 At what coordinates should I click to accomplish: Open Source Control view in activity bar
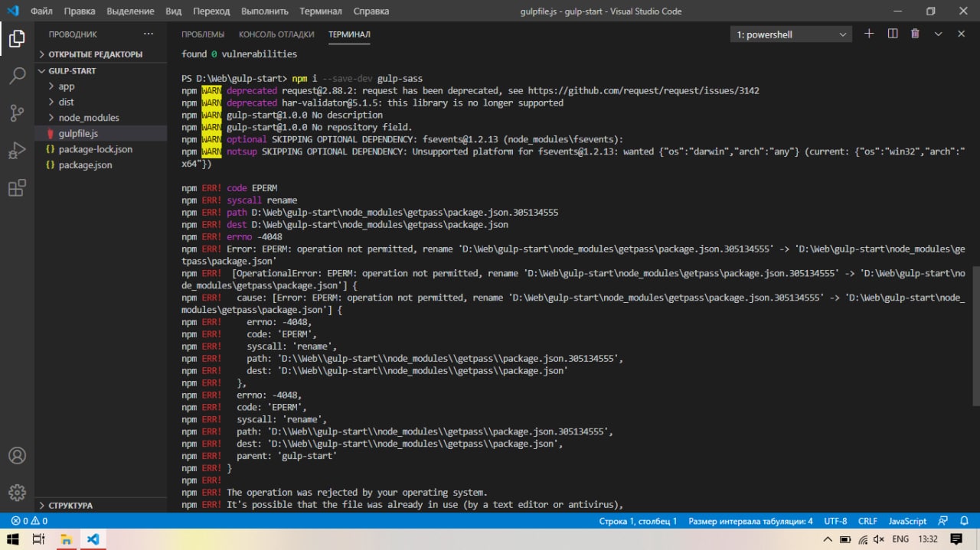click(17, 113)
